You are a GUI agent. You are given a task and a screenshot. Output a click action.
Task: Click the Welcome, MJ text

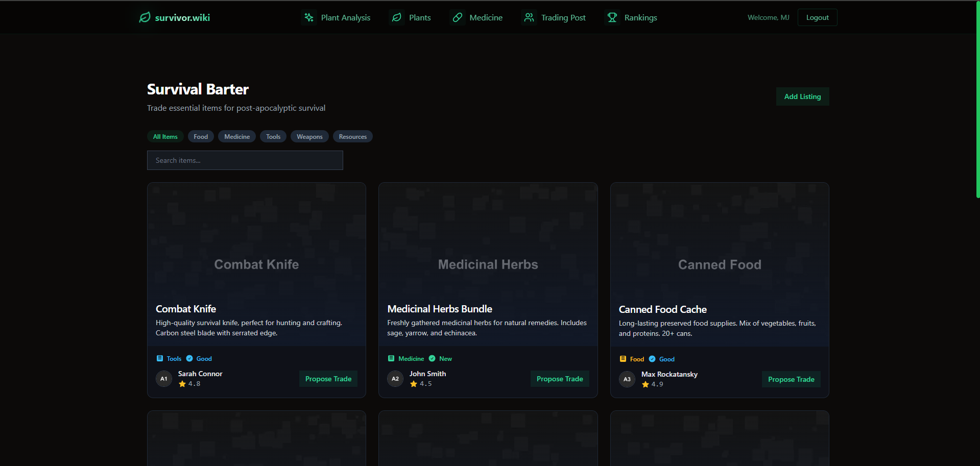pos(769,17)
